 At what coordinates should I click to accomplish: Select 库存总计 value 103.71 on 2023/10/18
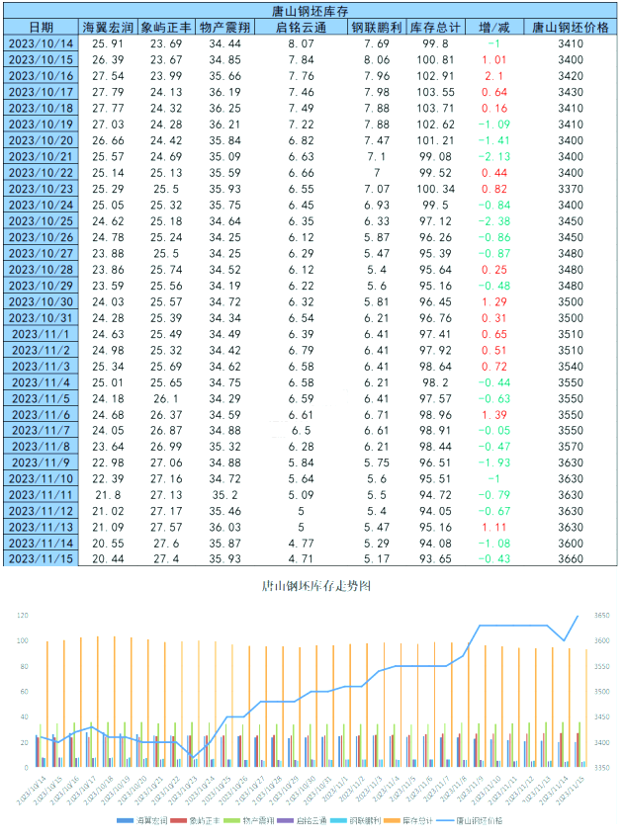point(435,109)
